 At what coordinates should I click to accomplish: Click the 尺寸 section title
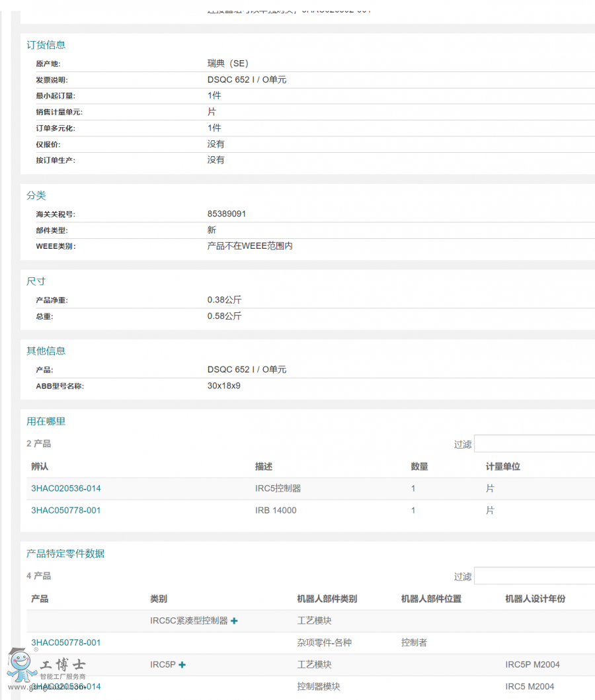point(36,281)
